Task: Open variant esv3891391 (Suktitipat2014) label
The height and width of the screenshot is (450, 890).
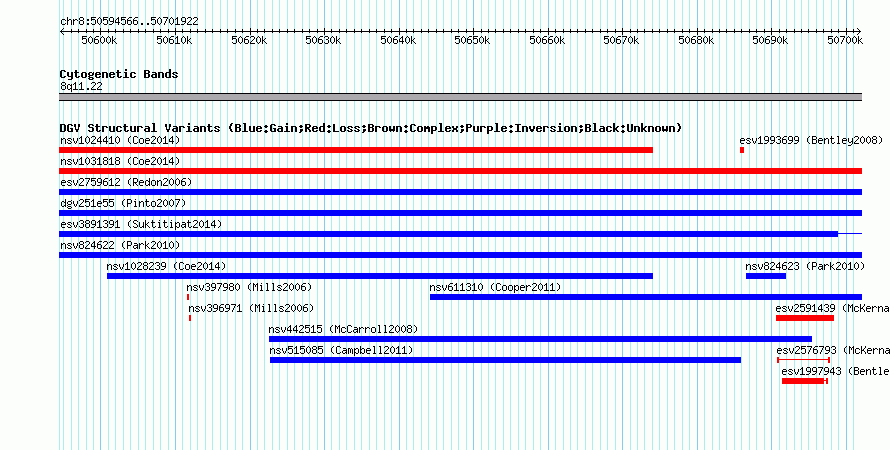Action: coord(141,224)
